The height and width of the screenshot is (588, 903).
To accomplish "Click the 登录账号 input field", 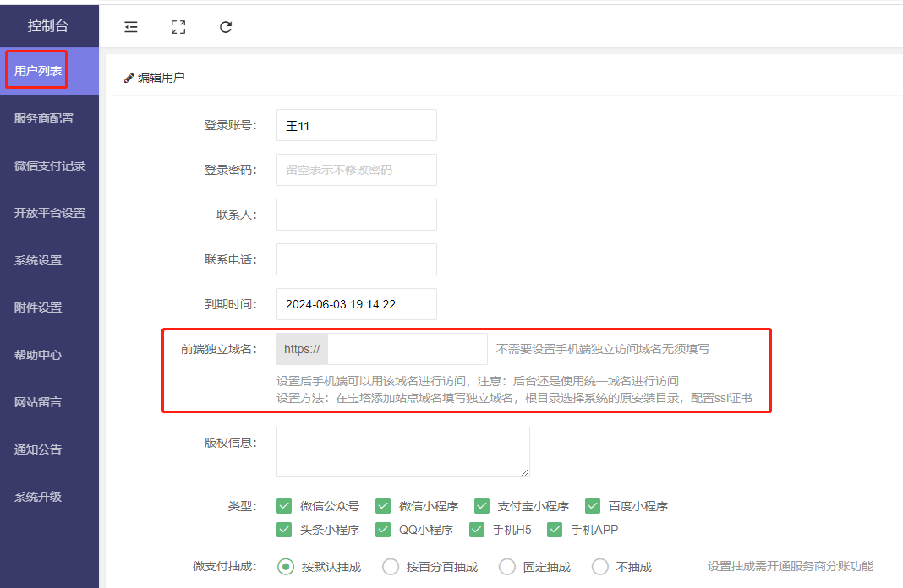I will (356, 125).
